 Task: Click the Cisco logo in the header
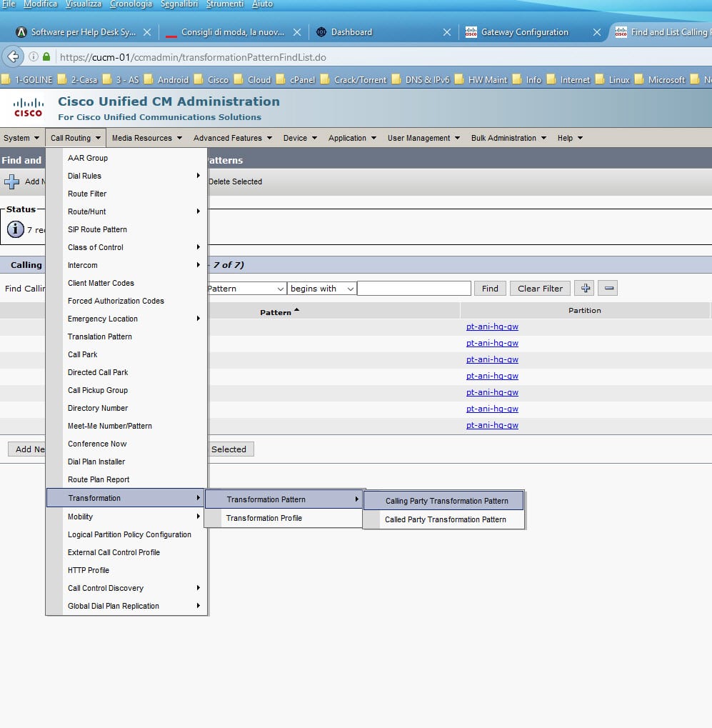[x=28, y=107]
